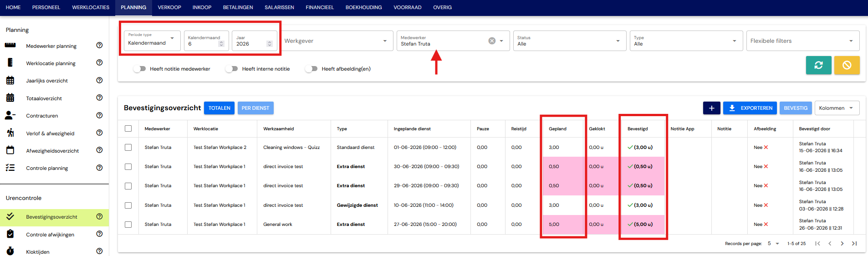This screenshot has width=868, height=256.
Task: Click the dark blue plus button
Action: pyautogui.click(x=711, y=108)
